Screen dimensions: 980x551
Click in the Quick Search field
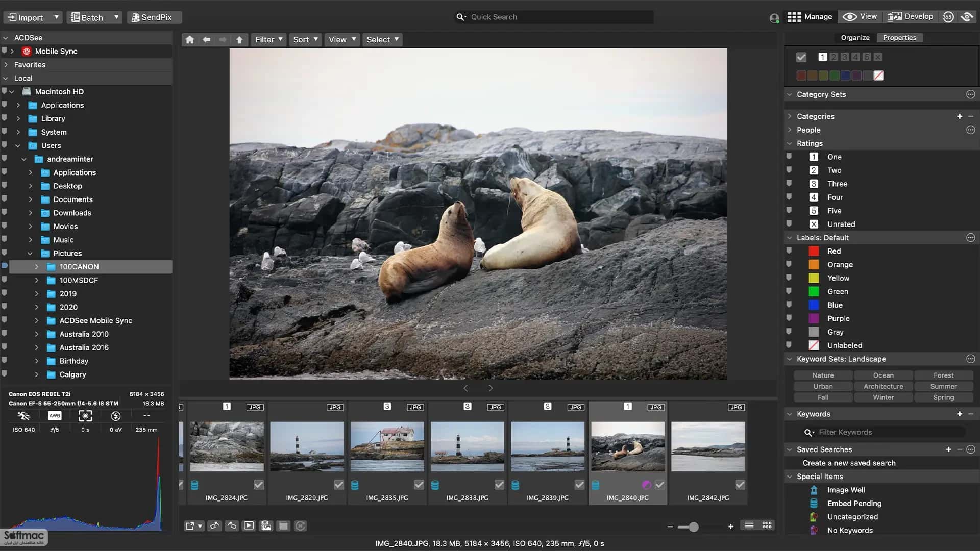(554, 17)
